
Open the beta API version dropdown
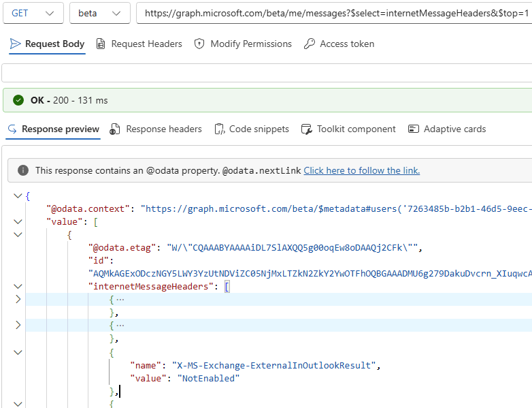tap(99, 13)
